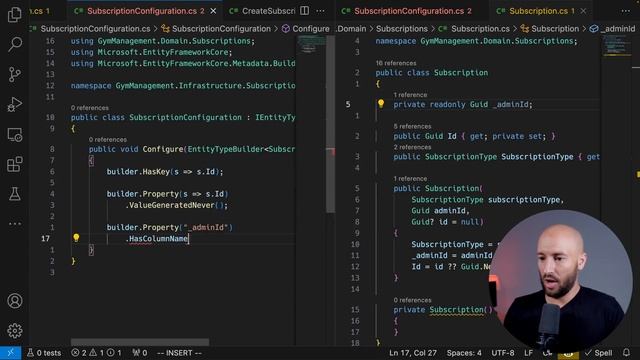Close the active SubscriptionConfiguration.cs tab
Image resolution: width=640 pixels, height=360 pixels.
(x=213, y=11)
